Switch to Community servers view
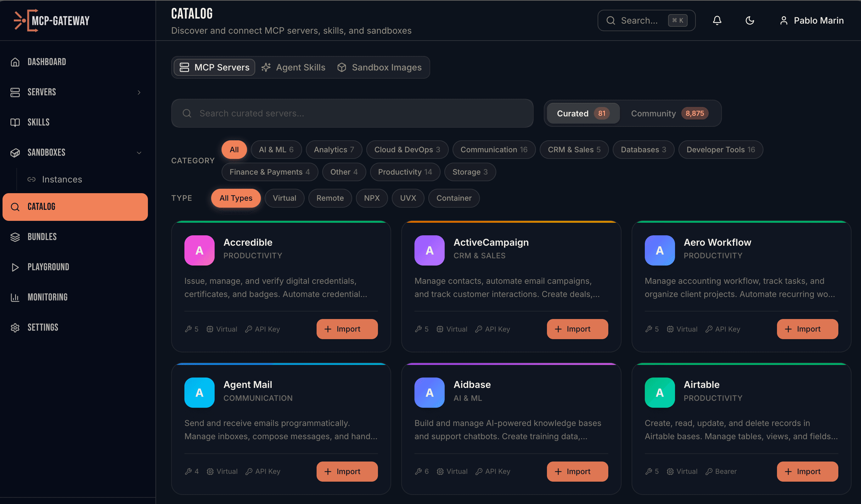Screen dimensions: 861x504 pos(669,113)
